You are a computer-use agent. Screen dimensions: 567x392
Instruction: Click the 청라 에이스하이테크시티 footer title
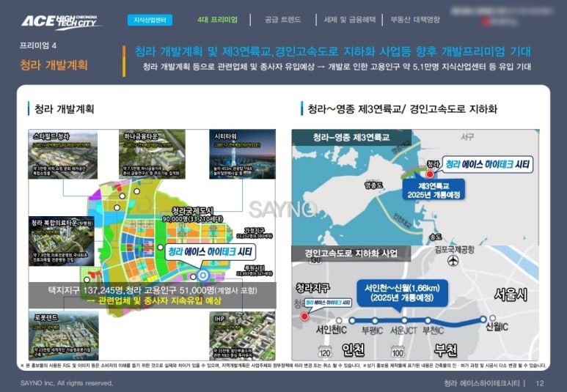(482, 383)
